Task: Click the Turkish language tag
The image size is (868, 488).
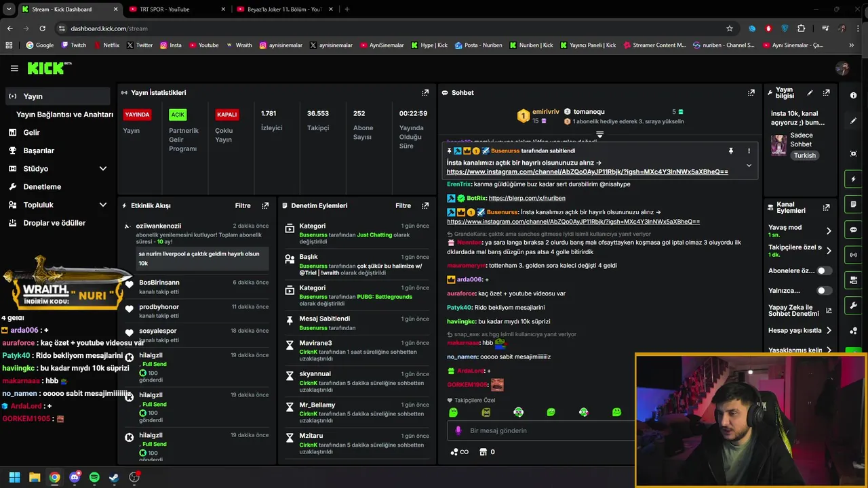Action: 805,155
